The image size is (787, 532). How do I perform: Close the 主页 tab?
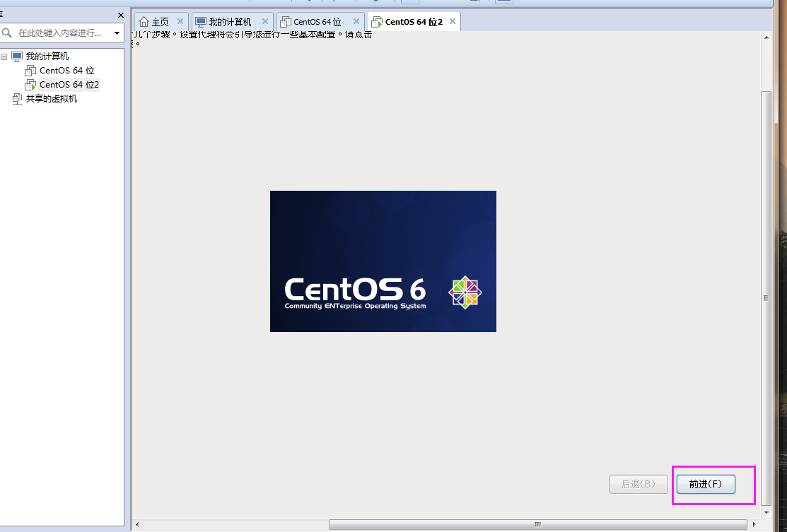(180, 21)
